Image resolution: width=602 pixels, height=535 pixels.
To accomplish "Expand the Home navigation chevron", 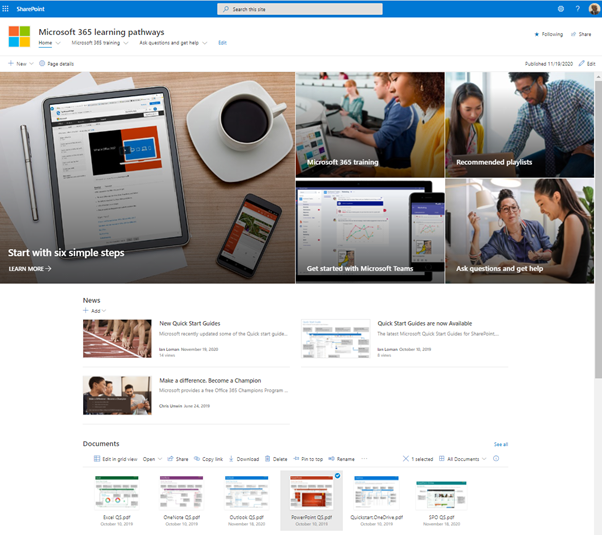I will [58, 43].
